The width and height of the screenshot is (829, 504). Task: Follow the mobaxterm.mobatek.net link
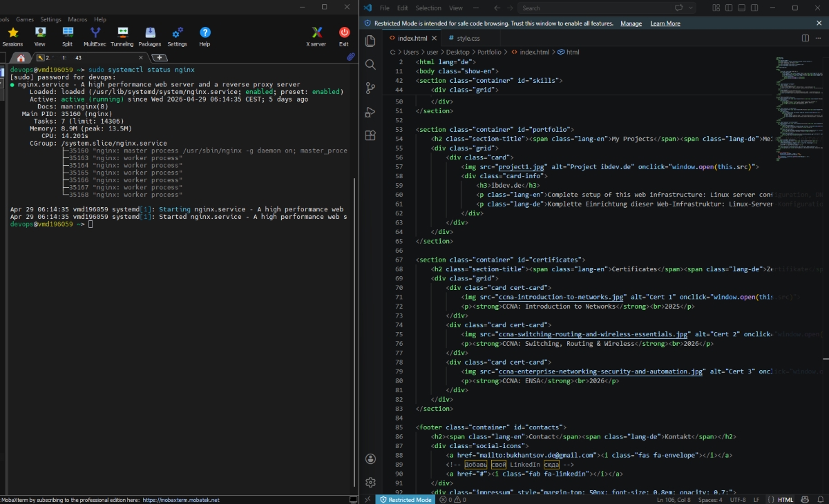[181, 500]
